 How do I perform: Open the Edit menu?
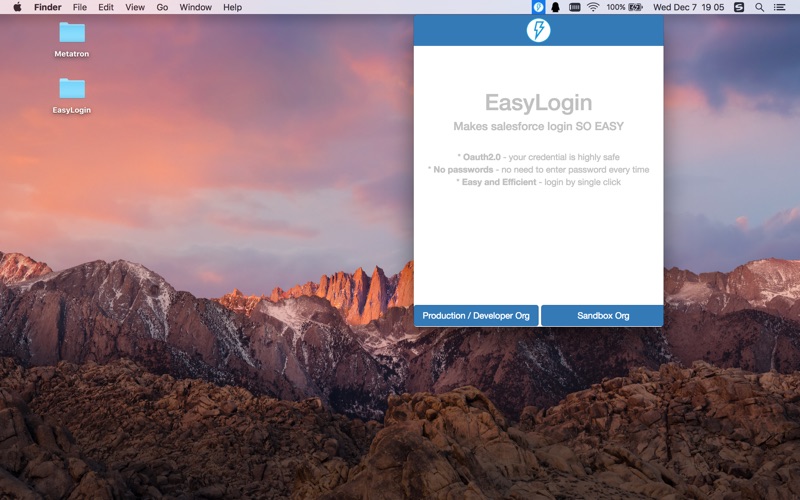(x=106, y=7)
